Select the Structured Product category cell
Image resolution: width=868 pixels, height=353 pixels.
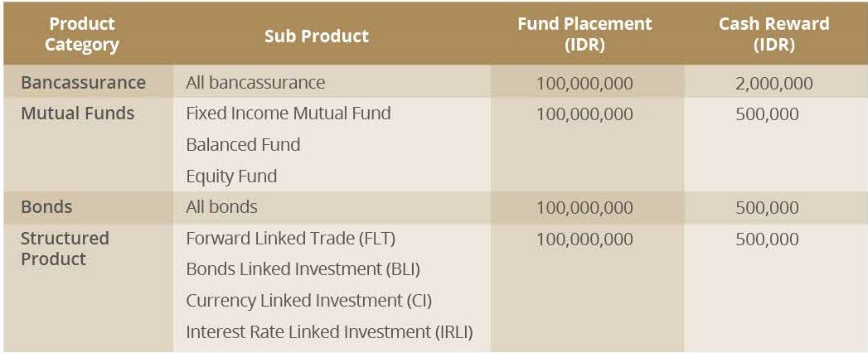pyautogui.click(x=65, y=249)
